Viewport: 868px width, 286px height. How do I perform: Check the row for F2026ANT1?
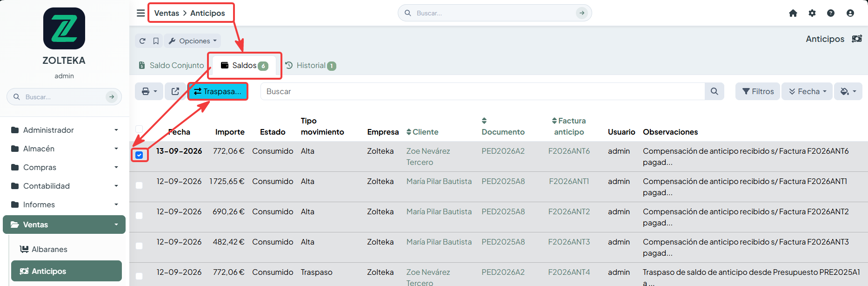pos(139,185)
